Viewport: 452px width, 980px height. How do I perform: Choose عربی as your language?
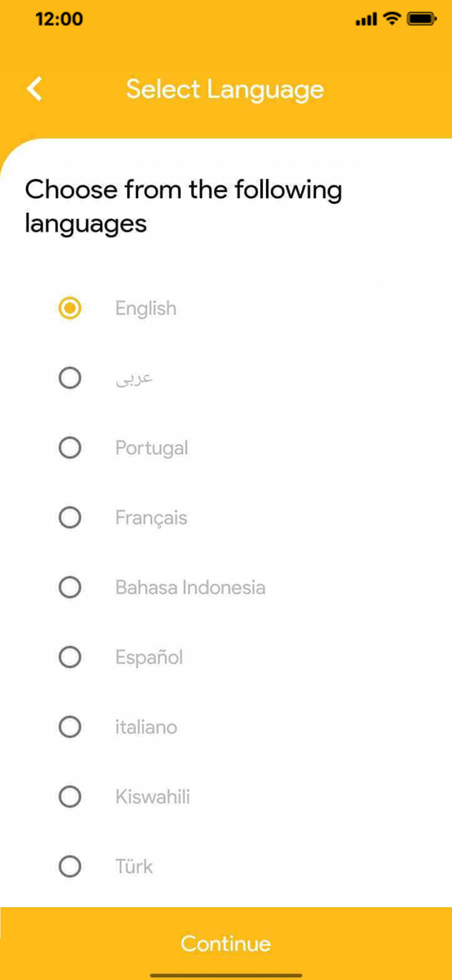70,378
